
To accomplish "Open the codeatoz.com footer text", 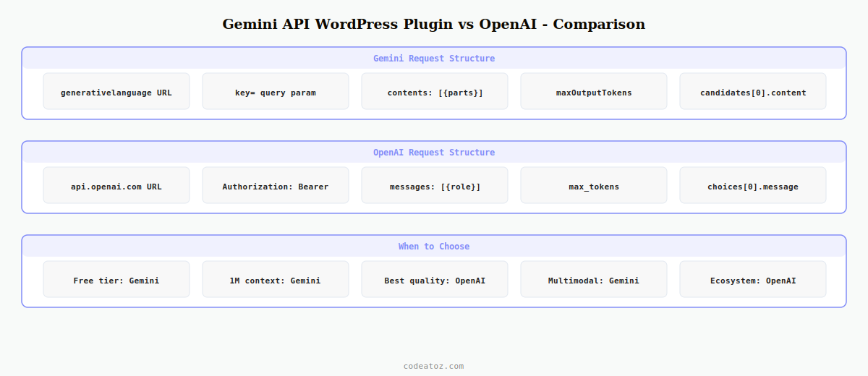I will point(434,366).
